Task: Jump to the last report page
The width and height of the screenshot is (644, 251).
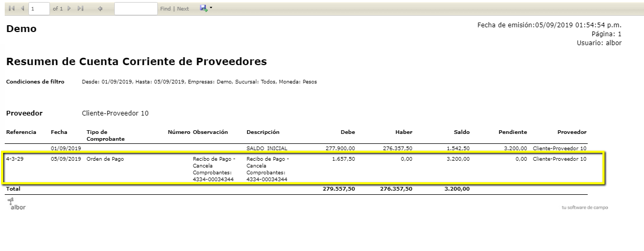Action: pos(80,9)
